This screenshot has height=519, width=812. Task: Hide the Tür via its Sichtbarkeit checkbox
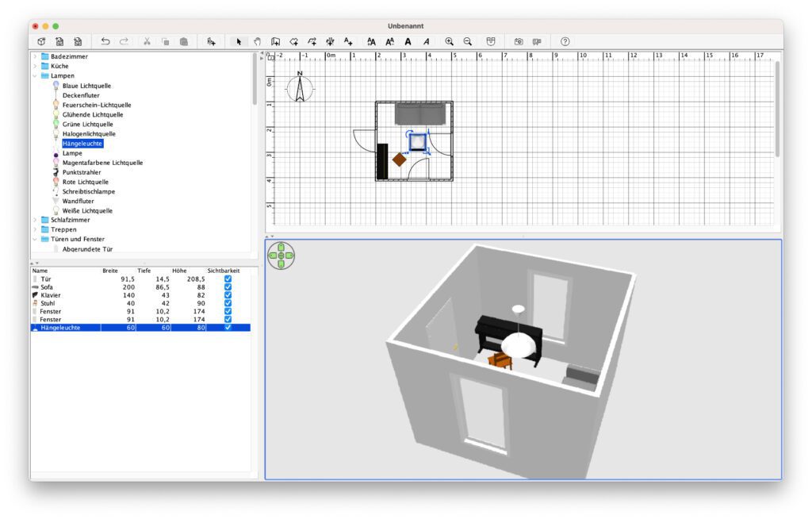click(x=228, y=279)
